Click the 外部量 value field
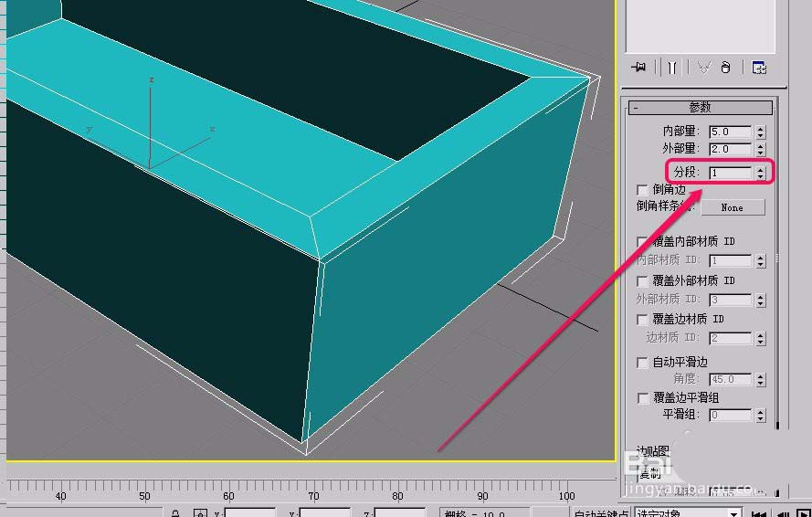 click(x=730, y=149)
